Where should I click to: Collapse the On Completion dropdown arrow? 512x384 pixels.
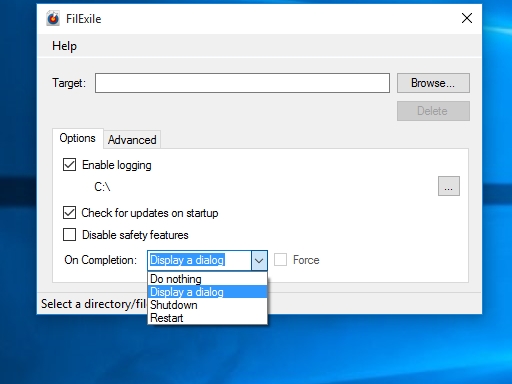(x=259, y=260)
